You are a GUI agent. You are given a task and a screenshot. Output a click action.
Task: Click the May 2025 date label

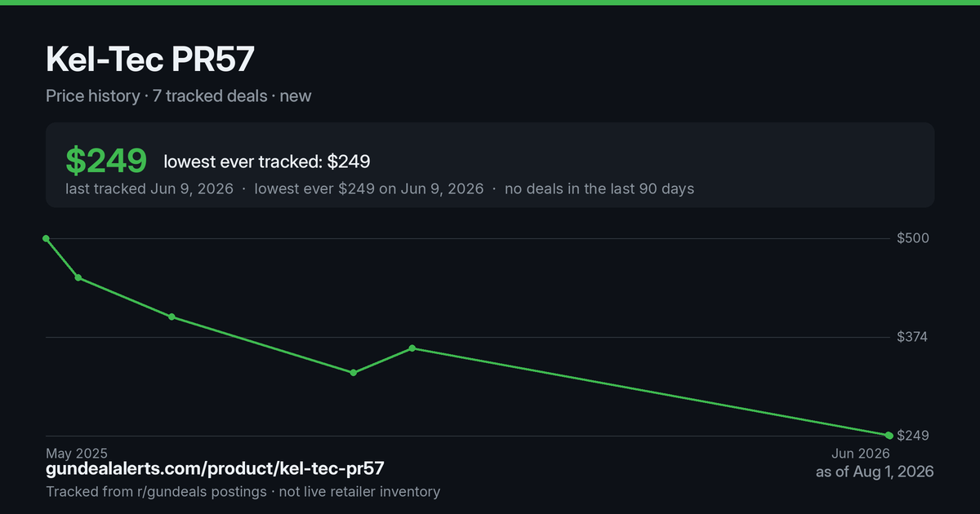coord(77,453)
